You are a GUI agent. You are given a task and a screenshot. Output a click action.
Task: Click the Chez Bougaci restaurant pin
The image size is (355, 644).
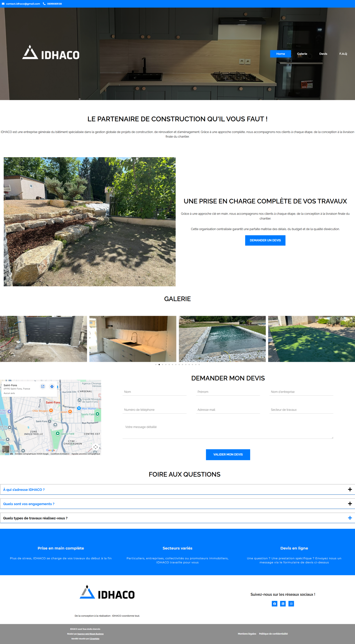pyautogui.click(x=51, y=411)
